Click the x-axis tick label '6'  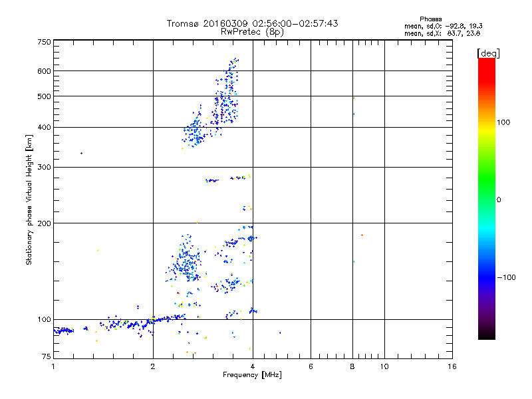coord(311,366)
